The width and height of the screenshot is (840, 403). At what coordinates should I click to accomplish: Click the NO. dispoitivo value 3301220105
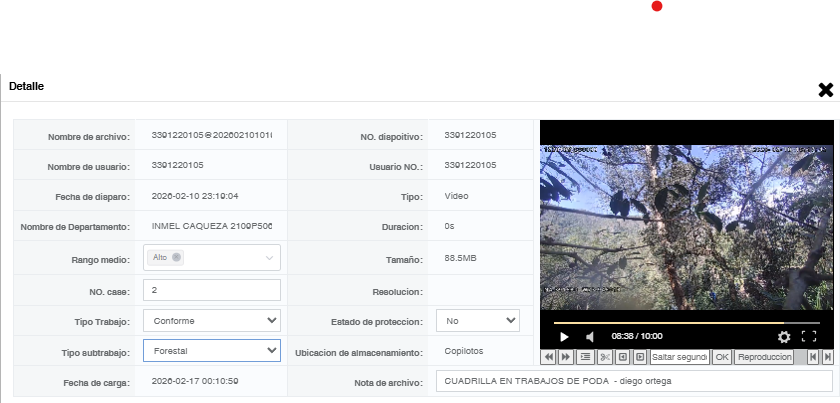(470, 135)
